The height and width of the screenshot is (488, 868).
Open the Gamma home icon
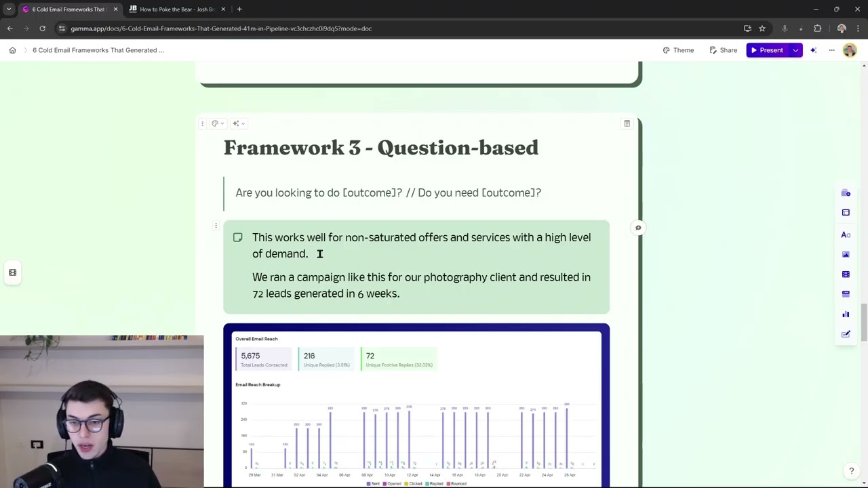coord(12,50)
